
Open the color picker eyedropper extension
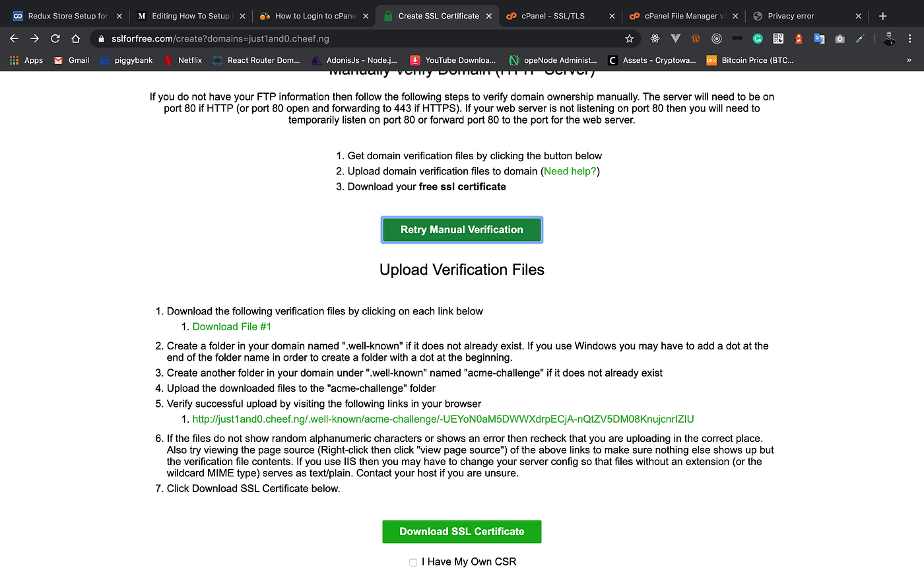coord(860,38)
